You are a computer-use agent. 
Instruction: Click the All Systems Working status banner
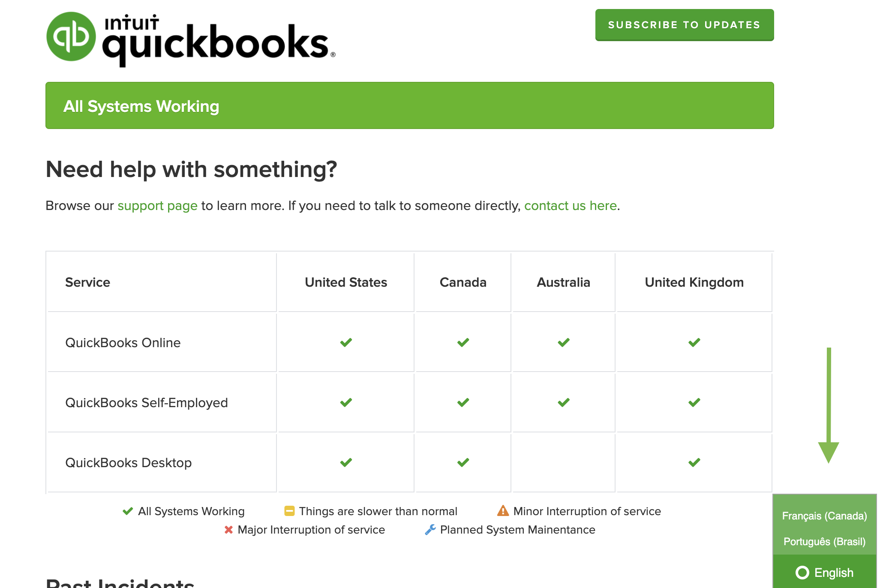pyautogui.click(x=409, y=106)
